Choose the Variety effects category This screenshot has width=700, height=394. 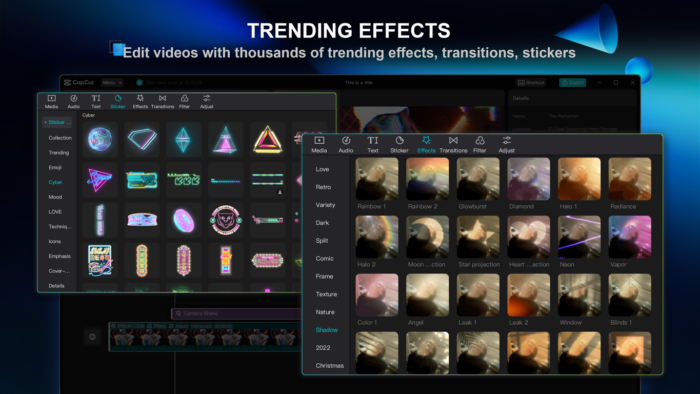325,205
